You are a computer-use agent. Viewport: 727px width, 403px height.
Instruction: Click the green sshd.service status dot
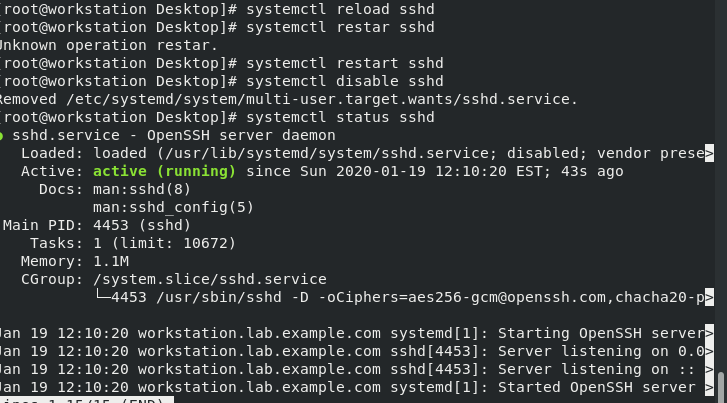(x=3, y=135)
